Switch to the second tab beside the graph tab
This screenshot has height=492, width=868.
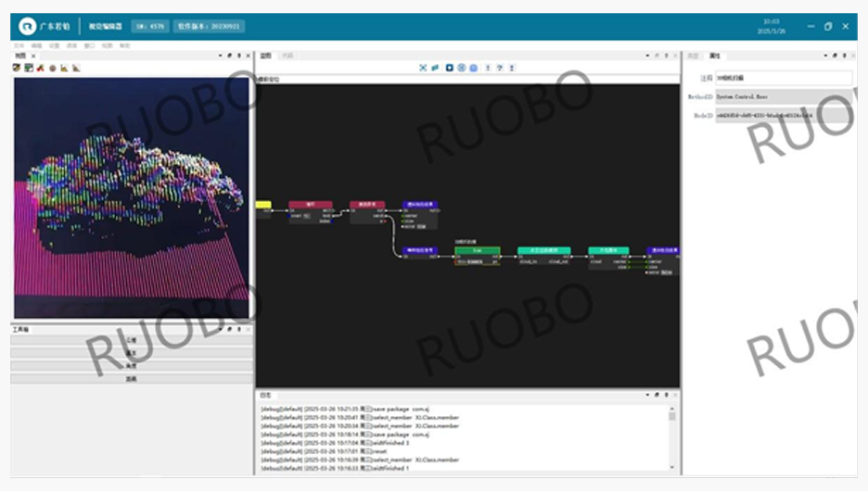287,56
